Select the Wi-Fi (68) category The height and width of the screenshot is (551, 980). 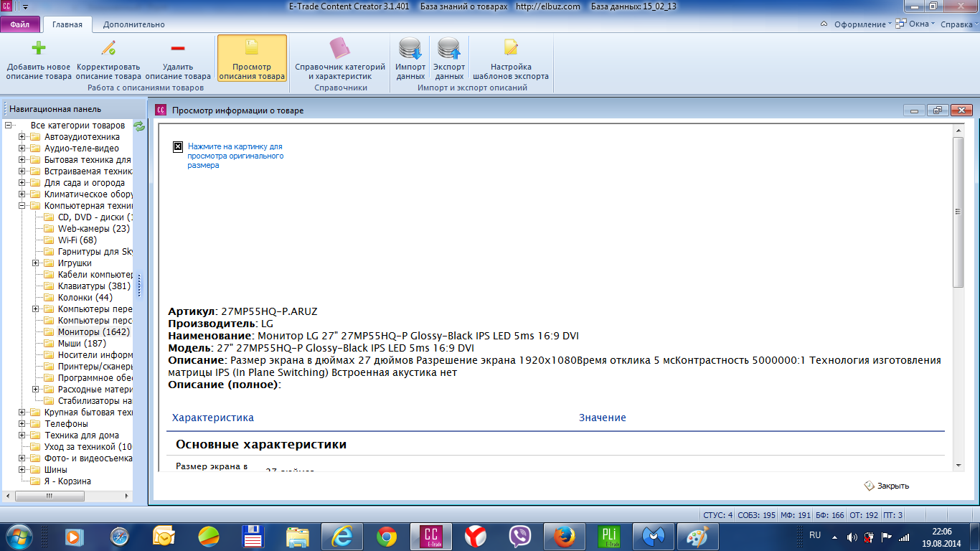[x=77, y=240]
